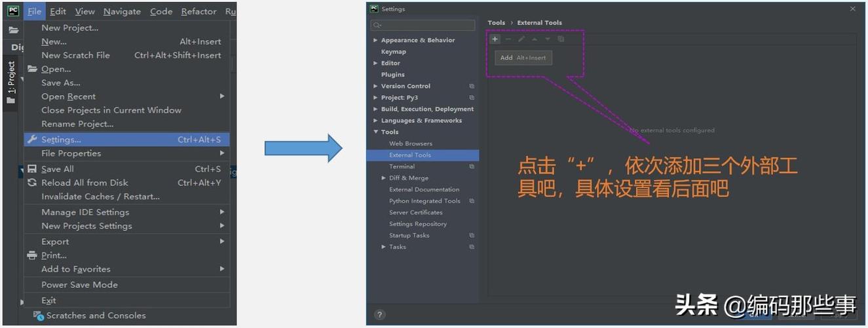The width and height of the screenshot is (868, 328).
Task: Expand the Editor settings arrow
Action: click(x=375, y=63)
